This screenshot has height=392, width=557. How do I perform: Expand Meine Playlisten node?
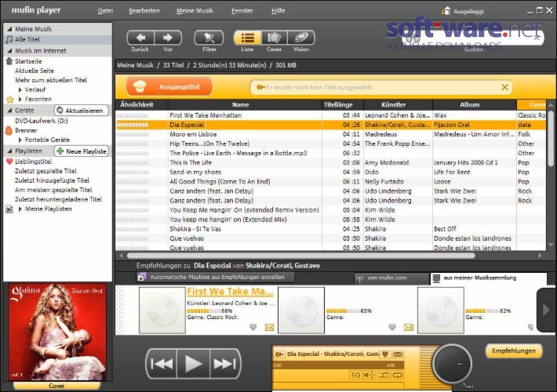20,209
